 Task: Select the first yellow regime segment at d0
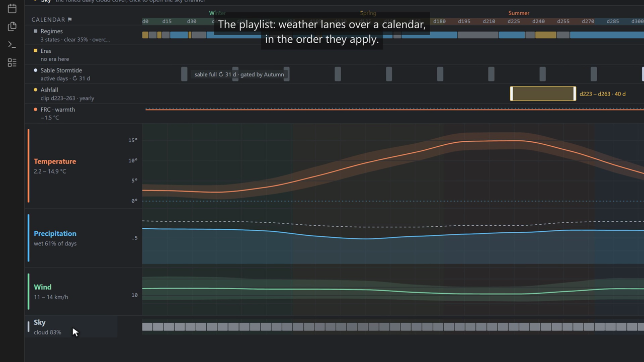[145, 35]
